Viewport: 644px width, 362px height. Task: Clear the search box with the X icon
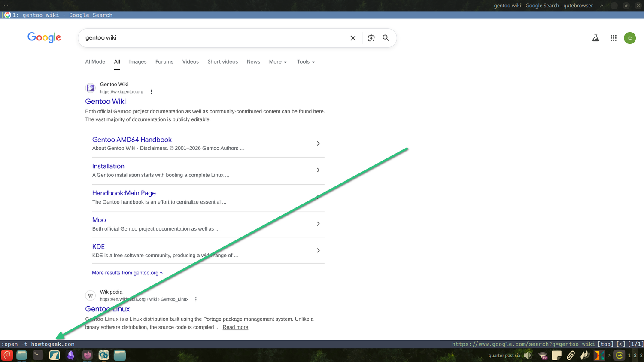[353, 38]
